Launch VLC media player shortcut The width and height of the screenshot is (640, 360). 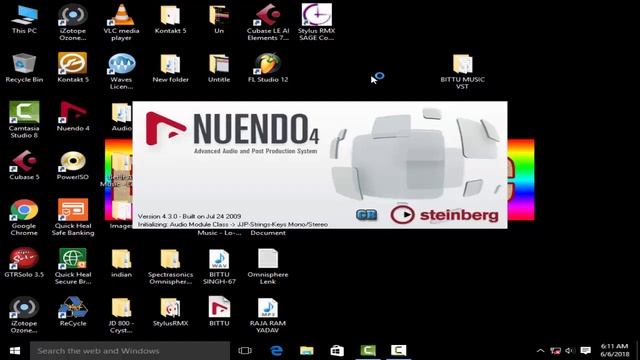(x=121, y=22)
